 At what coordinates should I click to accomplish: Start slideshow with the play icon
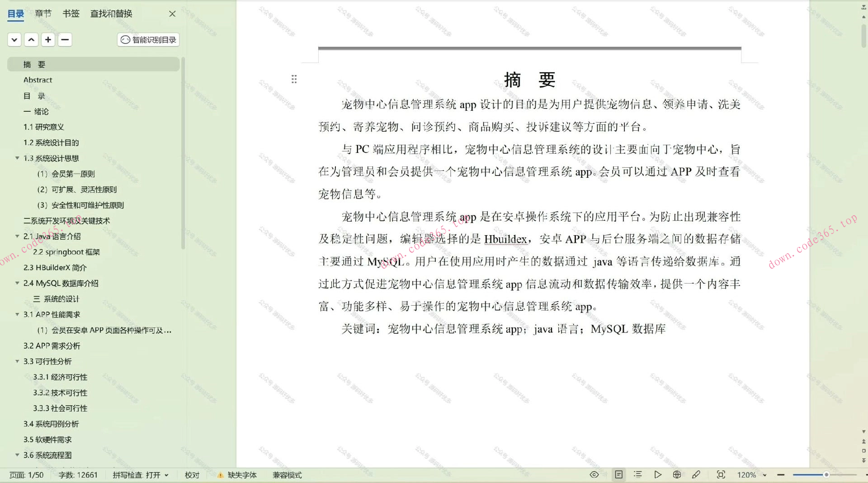point(658,474)
